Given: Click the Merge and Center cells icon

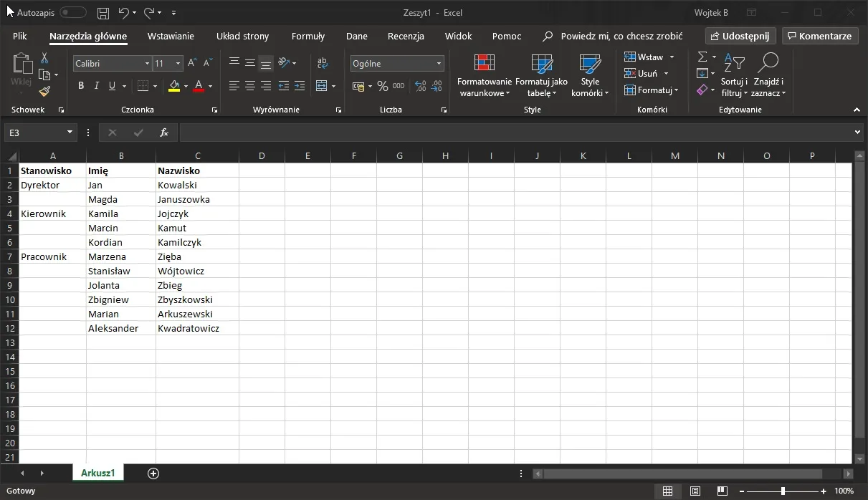Looking at the screenshot, I should (x=322, y=86).
